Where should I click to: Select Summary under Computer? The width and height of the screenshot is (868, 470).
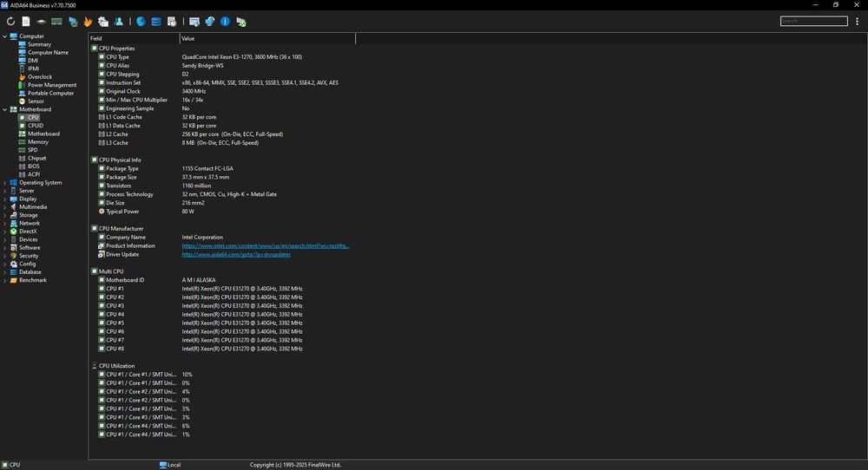(x=39, y=44)
